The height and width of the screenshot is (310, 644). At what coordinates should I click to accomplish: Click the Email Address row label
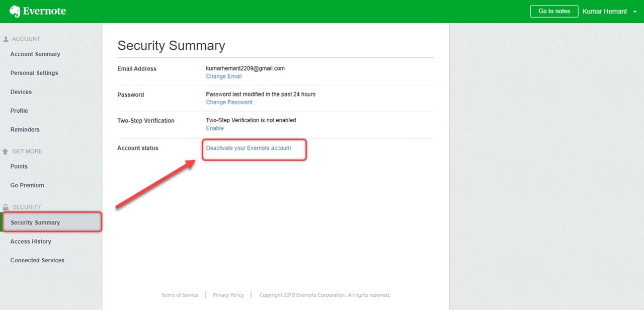click(x=137, y=68)
